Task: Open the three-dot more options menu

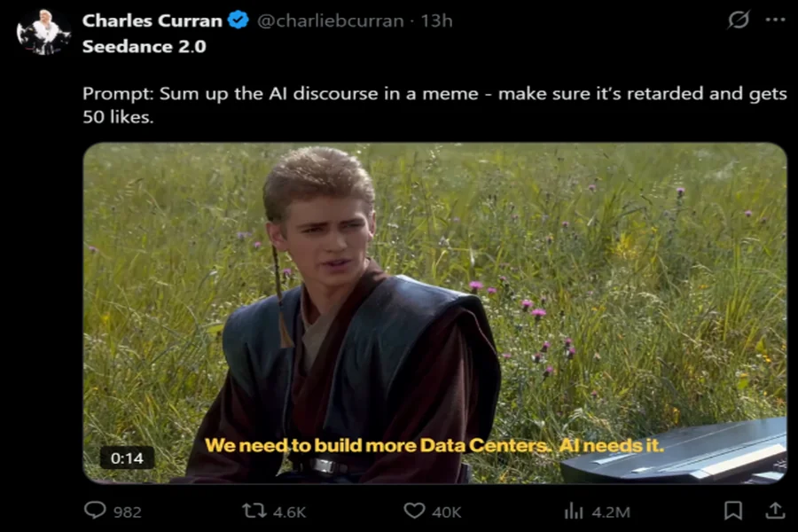Action: point(775,20)
